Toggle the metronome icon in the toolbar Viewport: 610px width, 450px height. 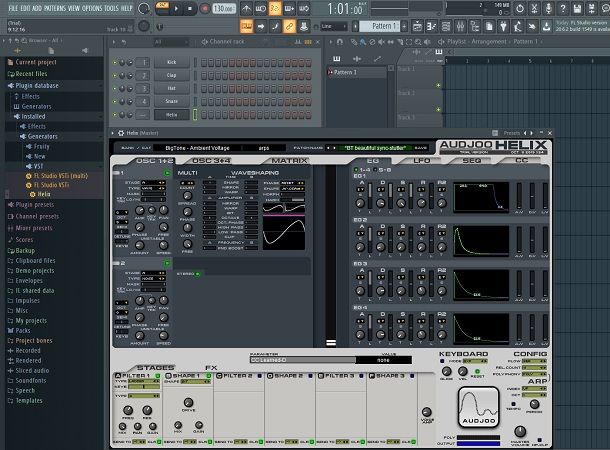[246, 8]
